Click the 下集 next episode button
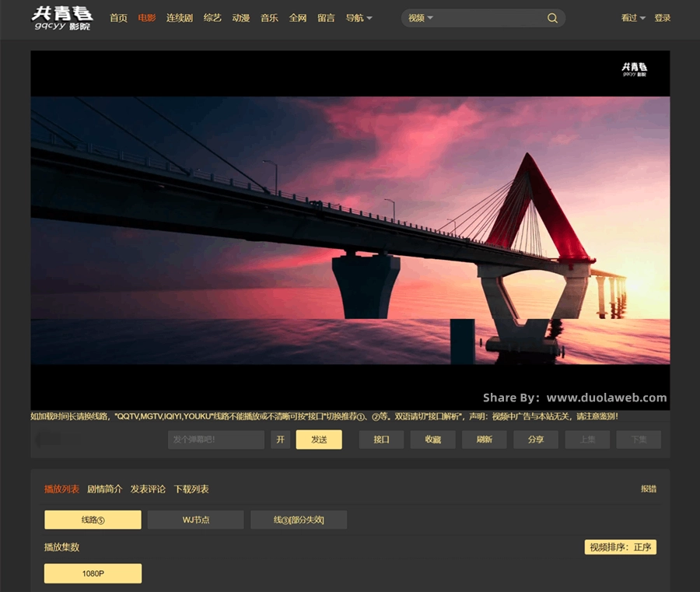The width and height of the screenshot is (700, 592). click(x=639, y=440)
